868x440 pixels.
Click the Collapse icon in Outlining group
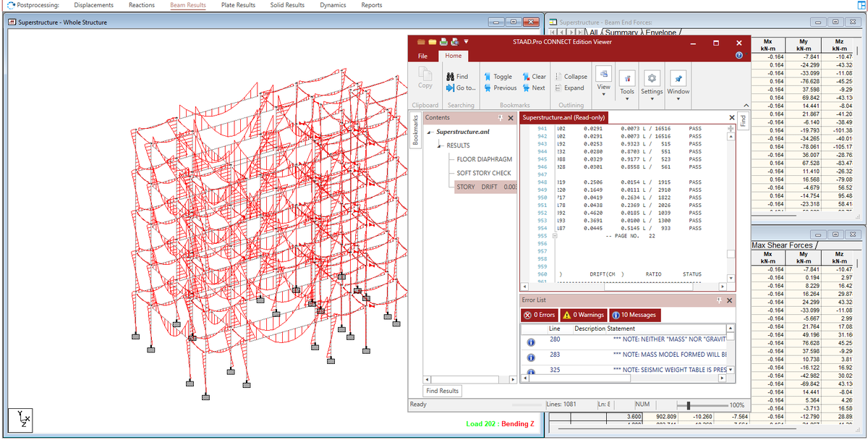[x=572, y=76]
